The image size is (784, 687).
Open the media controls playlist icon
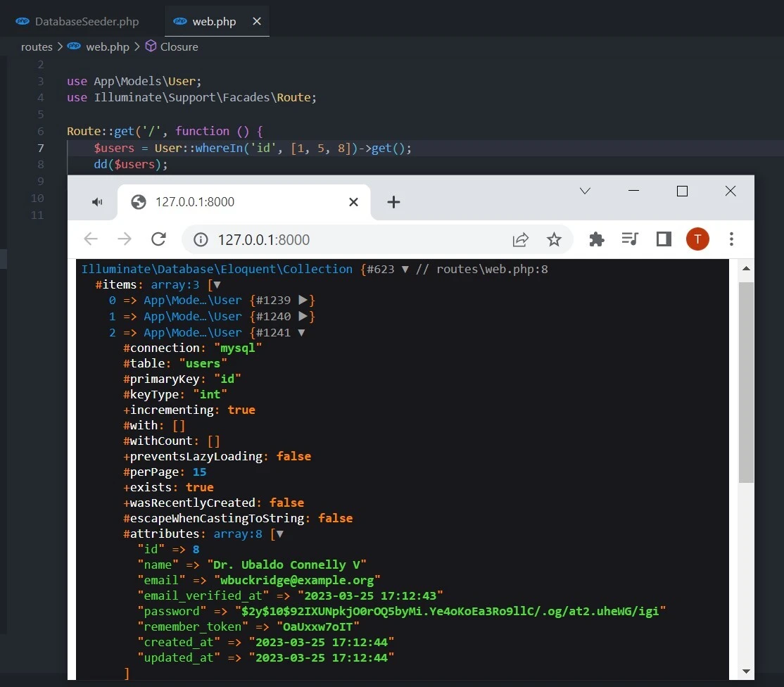point(630,239)
